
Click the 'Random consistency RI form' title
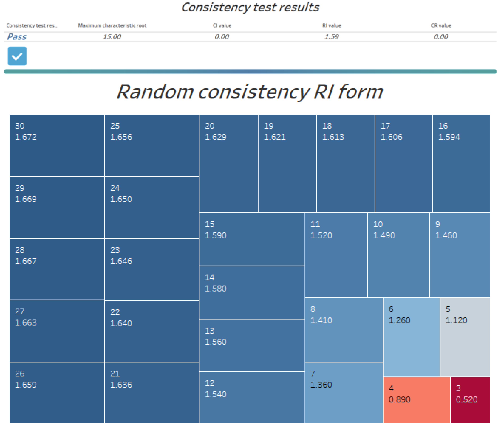tap(250, 92)
